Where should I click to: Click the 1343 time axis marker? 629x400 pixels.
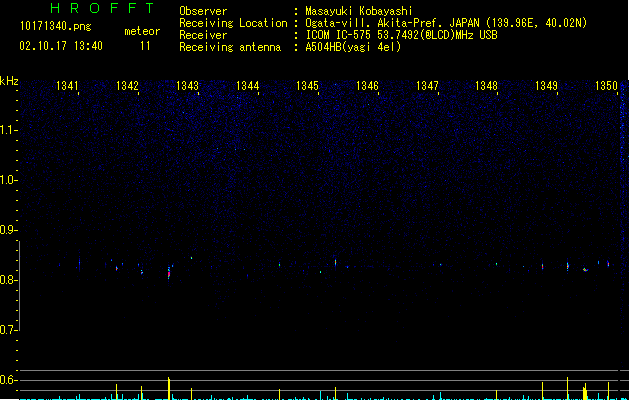(187, 86)
